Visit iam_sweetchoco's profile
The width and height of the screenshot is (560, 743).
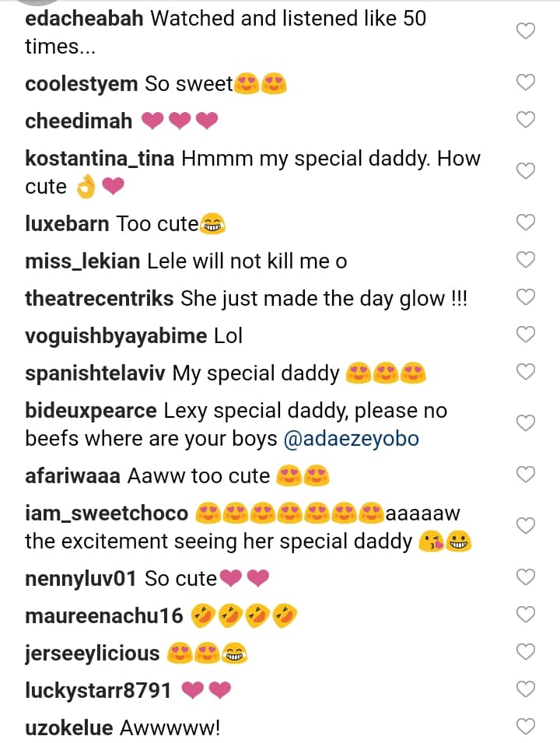[107, 513]
